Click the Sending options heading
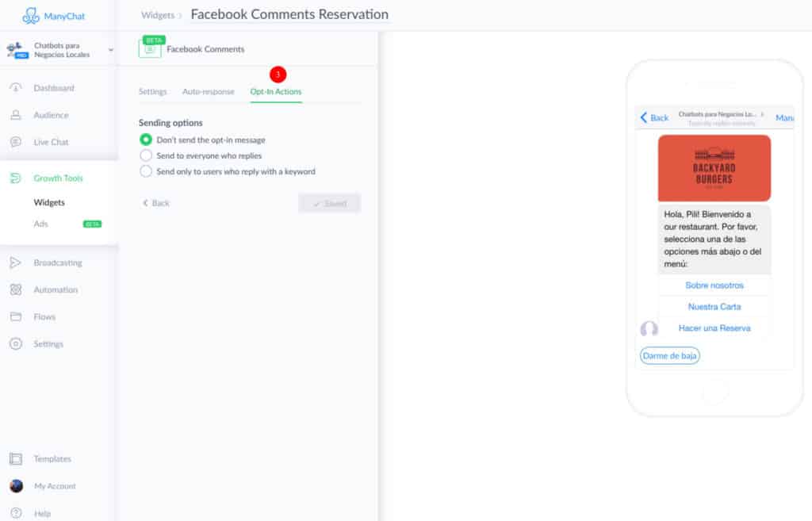The height and width of the screenshot is (521, 812). tap(170, 123)
